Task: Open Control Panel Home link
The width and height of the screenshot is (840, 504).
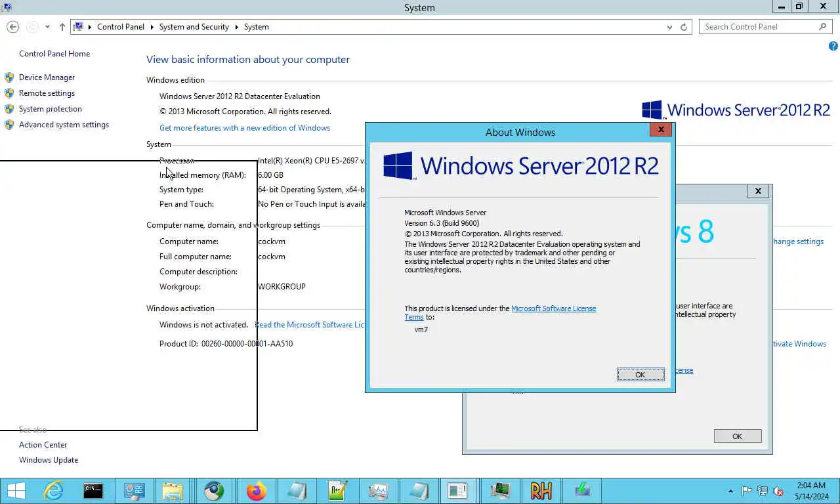Action: 54,54
